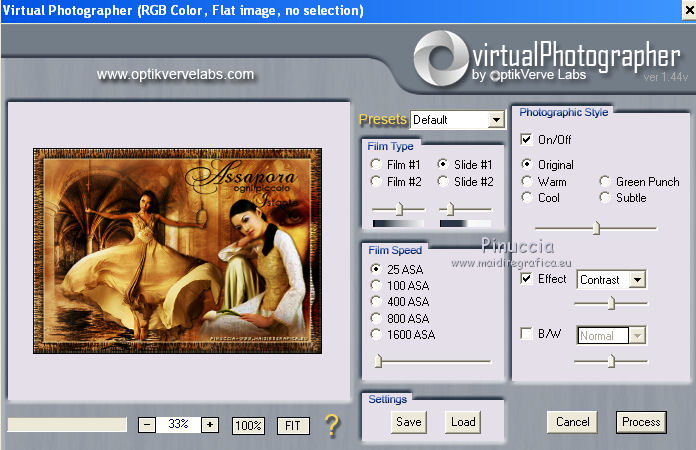This screenshot has width=696, height=450.
Task: Choose 1600 ASA film speed
Action: (376, 334)
